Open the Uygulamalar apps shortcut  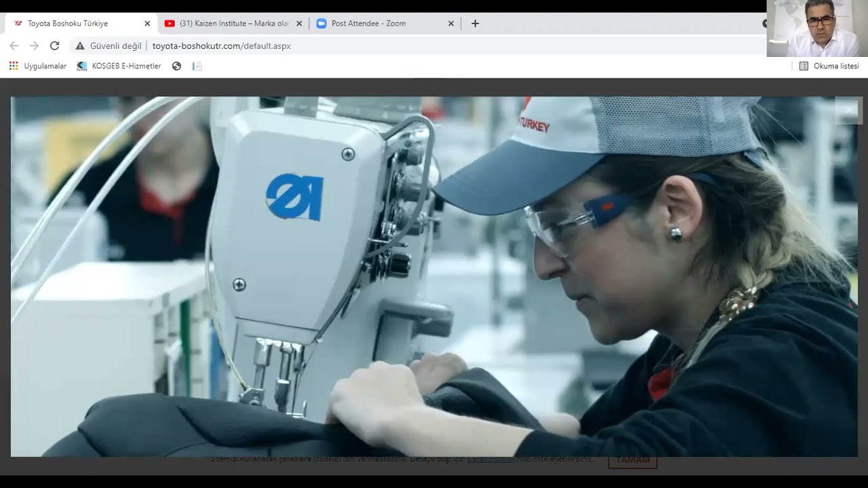38,66
